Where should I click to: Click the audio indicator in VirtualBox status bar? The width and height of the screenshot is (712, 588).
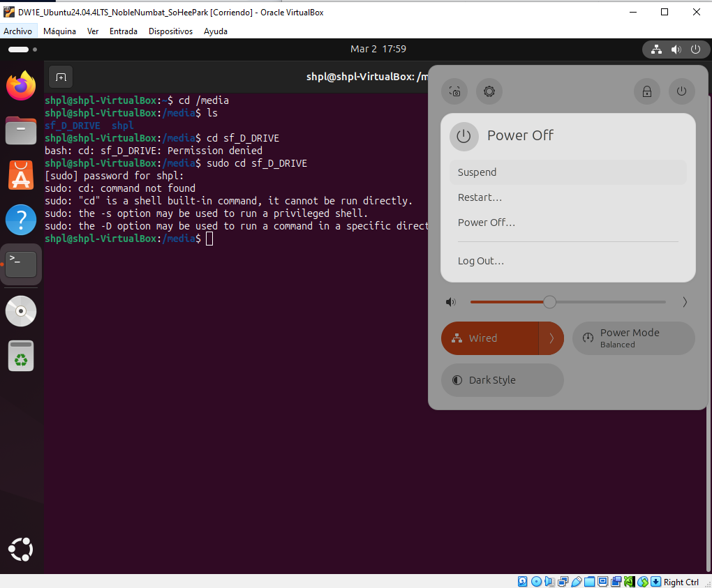549,581
